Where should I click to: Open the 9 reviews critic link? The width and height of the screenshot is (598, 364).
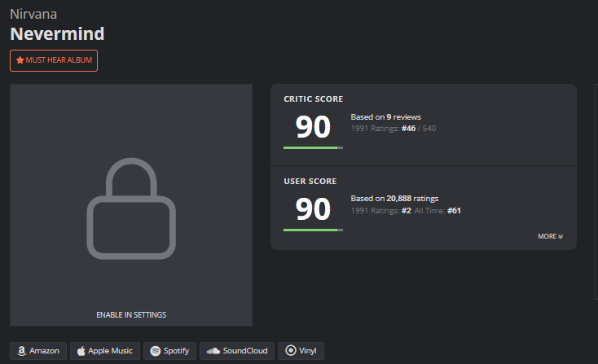pos(404,117)
